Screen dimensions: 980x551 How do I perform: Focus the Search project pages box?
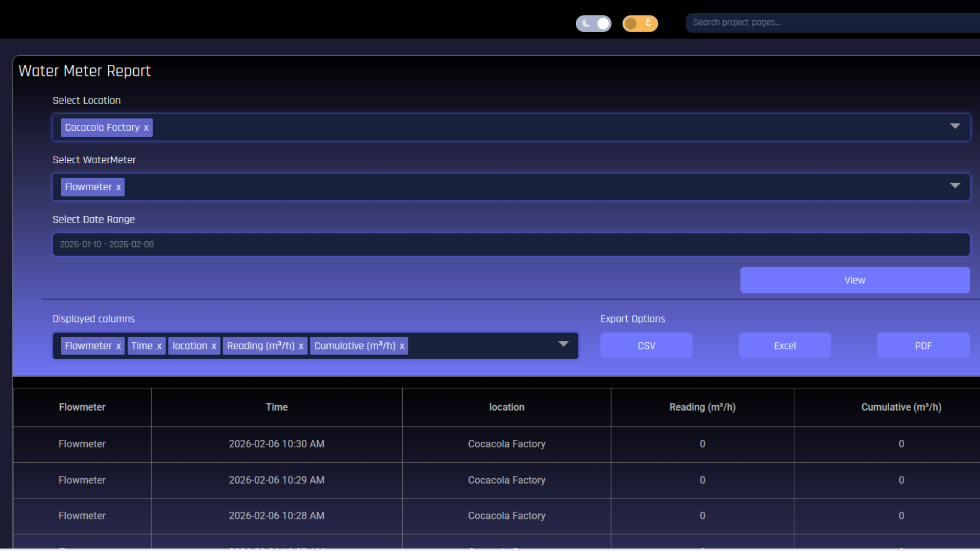832,22
